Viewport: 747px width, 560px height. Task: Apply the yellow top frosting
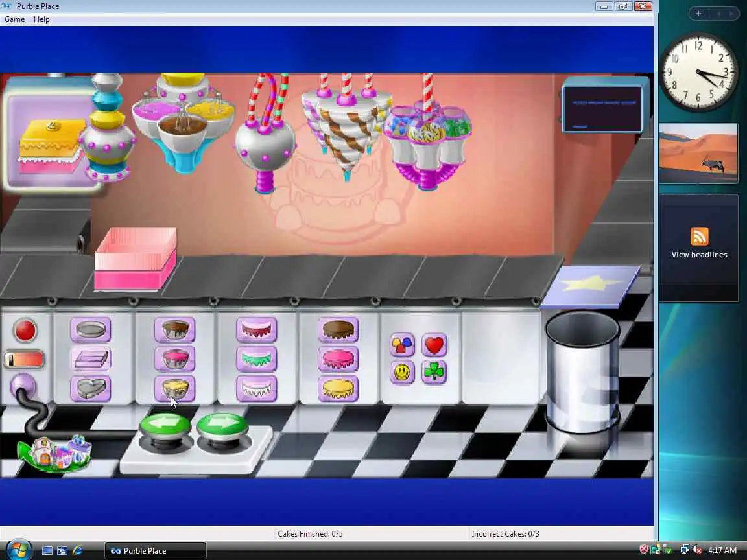[338, 388]
